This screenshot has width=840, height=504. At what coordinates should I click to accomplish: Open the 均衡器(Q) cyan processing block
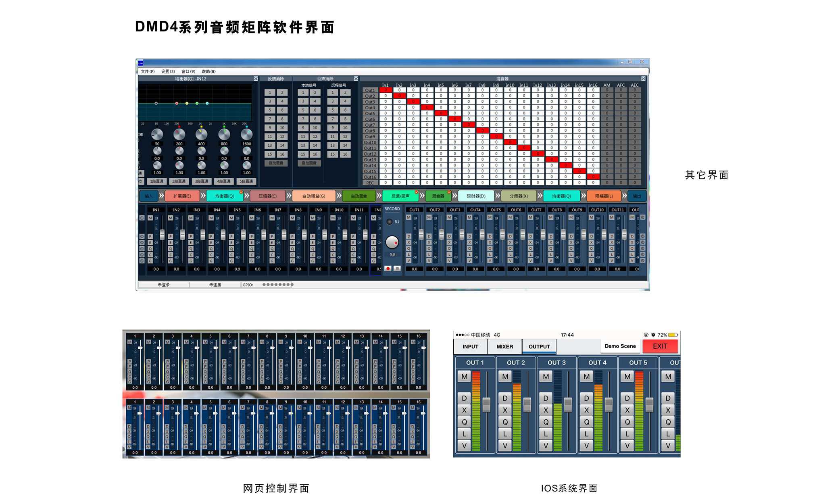coord(224,196)
